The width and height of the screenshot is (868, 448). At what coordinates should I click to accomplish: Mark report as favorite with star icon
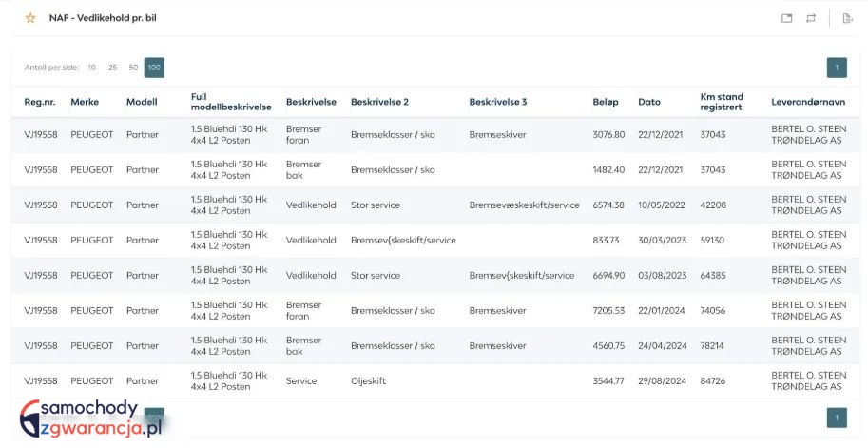[x=30, y=18]
